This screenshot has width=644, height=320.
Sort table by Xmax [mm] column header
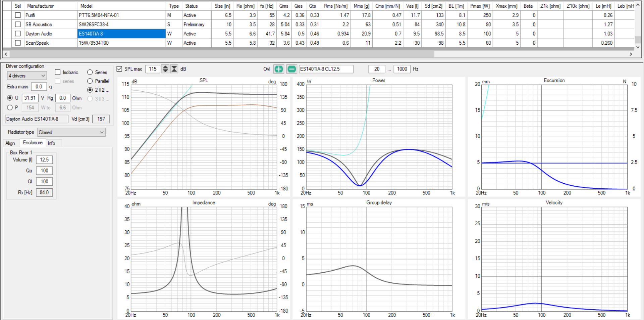coord(506,6)
